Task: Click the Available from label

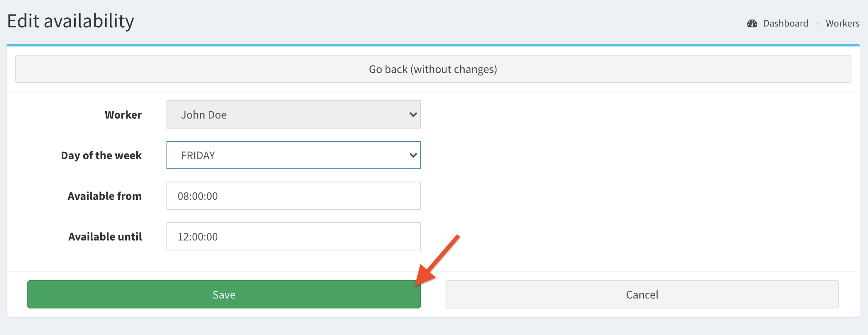Action: [x=104, y=196]
